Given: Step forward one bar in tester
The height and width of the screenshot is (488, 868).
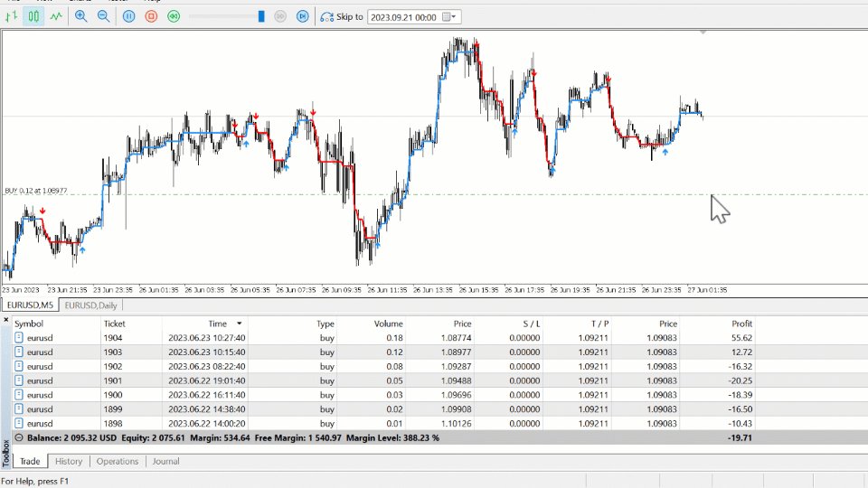Looking at the screenshot, I should click(x=302, y=16).
